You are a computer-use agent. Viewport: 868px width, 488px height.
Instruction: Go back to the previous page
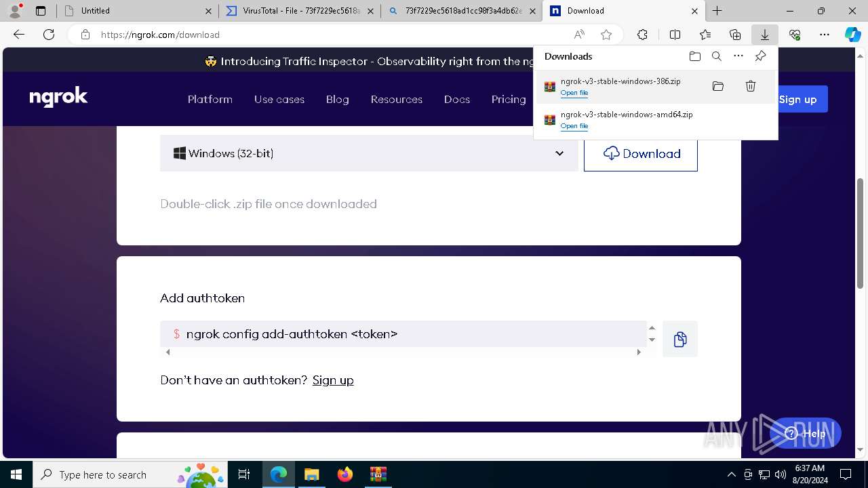click(x=19, y=35)
